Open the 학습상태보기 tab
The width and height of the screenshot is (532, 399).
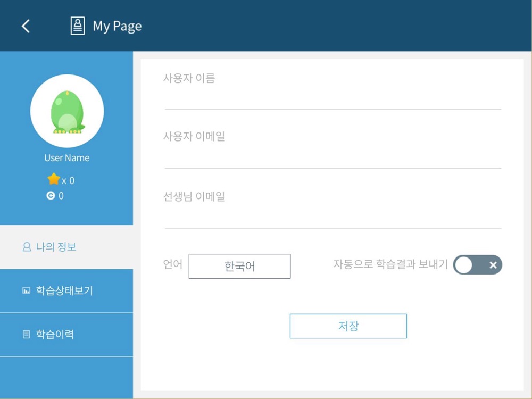click(64, 291)
